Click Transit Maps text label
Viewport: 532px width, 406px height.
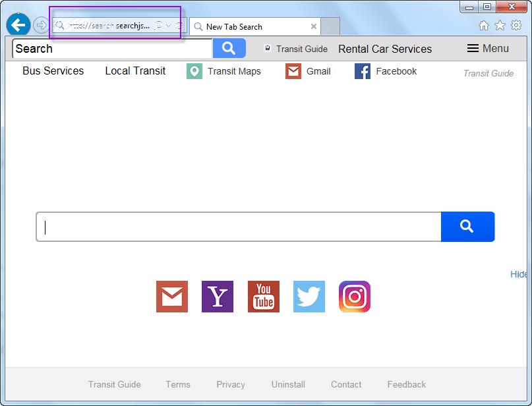point(234,71)
